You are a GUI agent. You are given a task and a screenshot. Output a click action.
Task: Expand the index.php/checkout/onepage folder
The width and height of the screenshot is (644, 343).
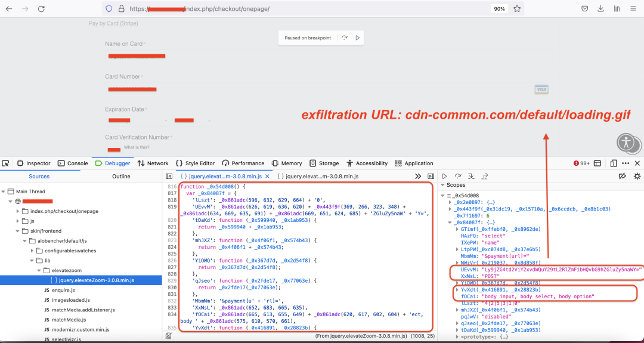[x=17, y=211]
